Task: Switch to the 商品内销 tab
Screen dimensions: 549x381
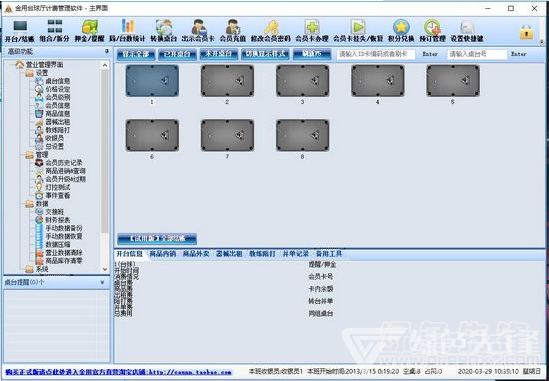Action: point(163,254)
